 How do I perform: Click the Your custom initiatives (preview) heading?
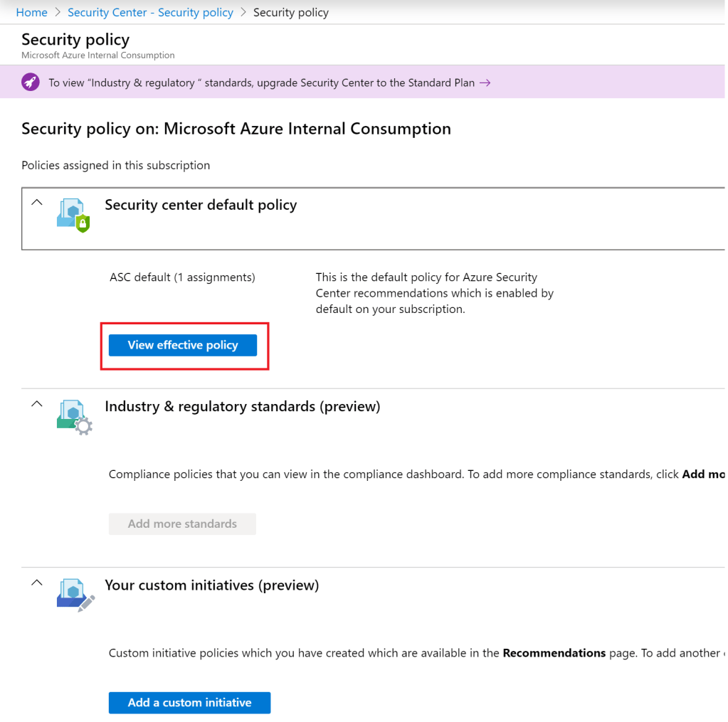tap(211, 585)
